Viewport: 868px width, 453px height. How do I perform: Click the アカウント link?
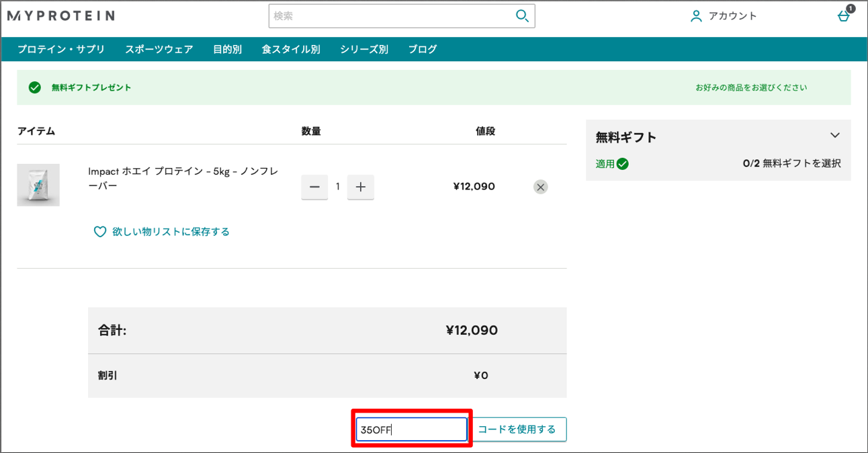(733, 16)
